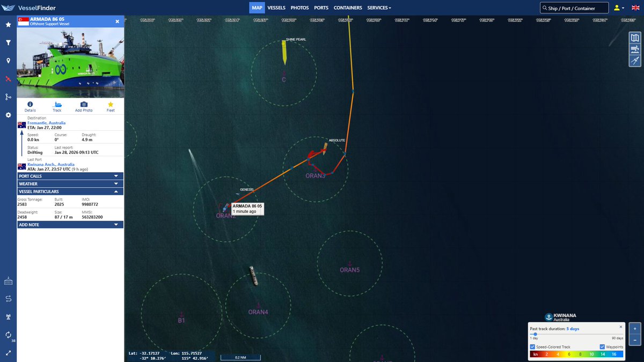The height and width of the screenshot is (362, 644).
Task: Click KWINANA Australia port label
Action: pos(565,317)
